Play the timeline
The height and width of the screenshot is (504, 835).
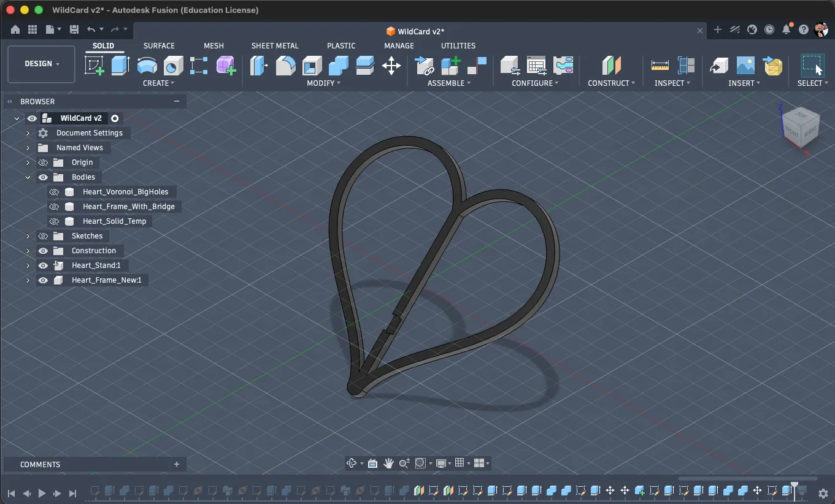click(42, 493)
